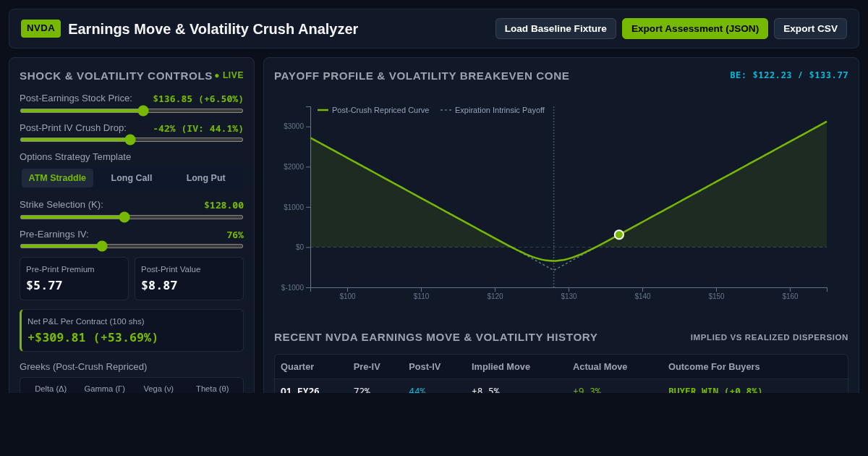Click Post-Crush Repriced Curve legend entry

(x=373, y=110)
